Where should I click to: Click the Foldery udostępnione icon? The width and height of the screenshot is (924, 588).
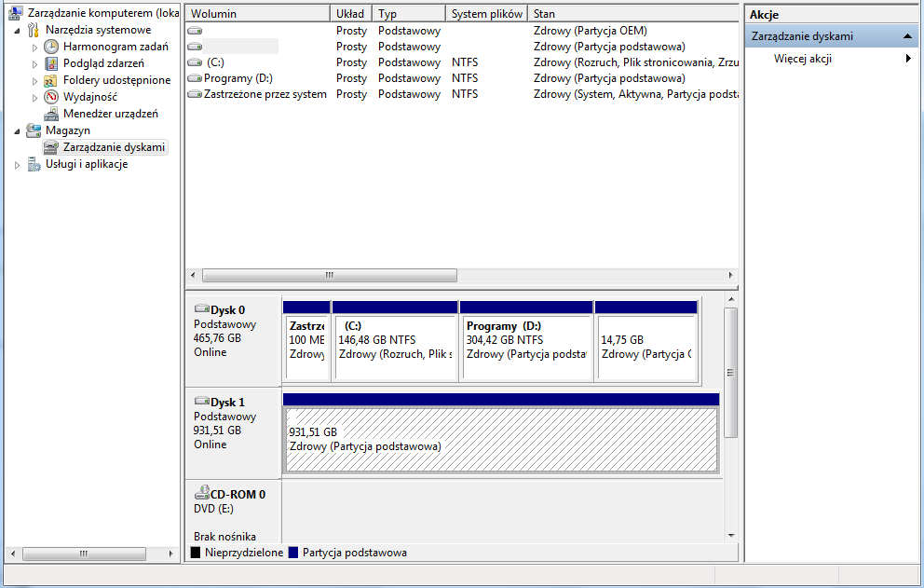coord(51,80)
